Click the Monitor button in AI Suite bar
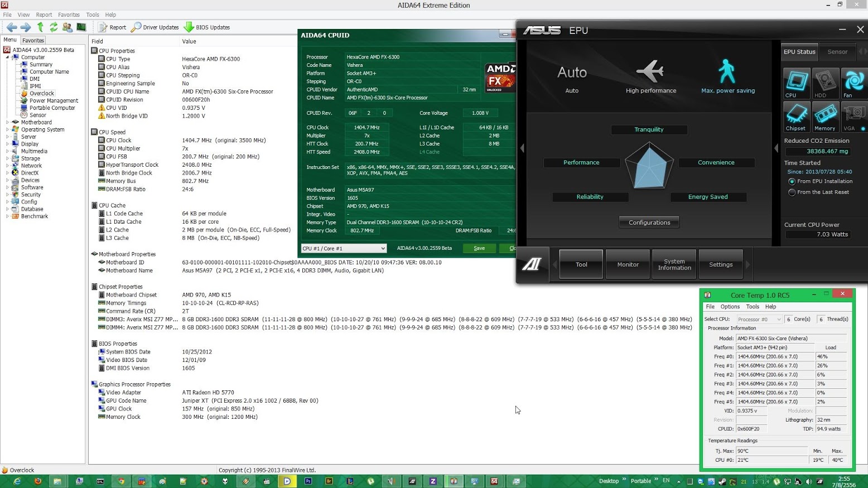 click(628, 264)
